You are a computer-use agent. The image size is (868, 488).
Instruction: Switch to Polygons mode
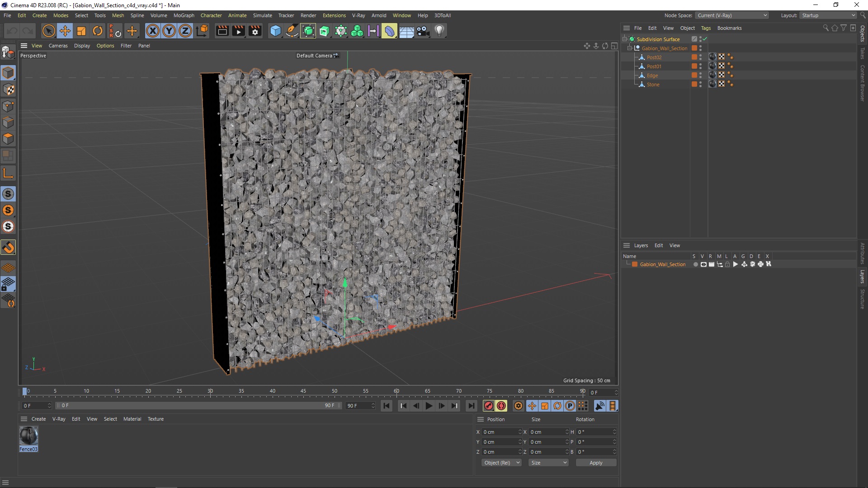tap(8, 139)
